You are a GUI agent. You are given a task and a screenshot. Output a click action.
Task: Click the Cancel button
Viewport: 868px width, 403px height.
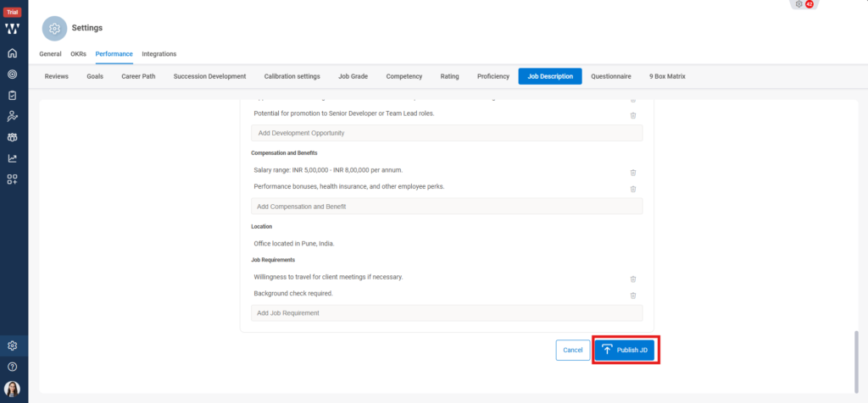[x=573, y=350]
